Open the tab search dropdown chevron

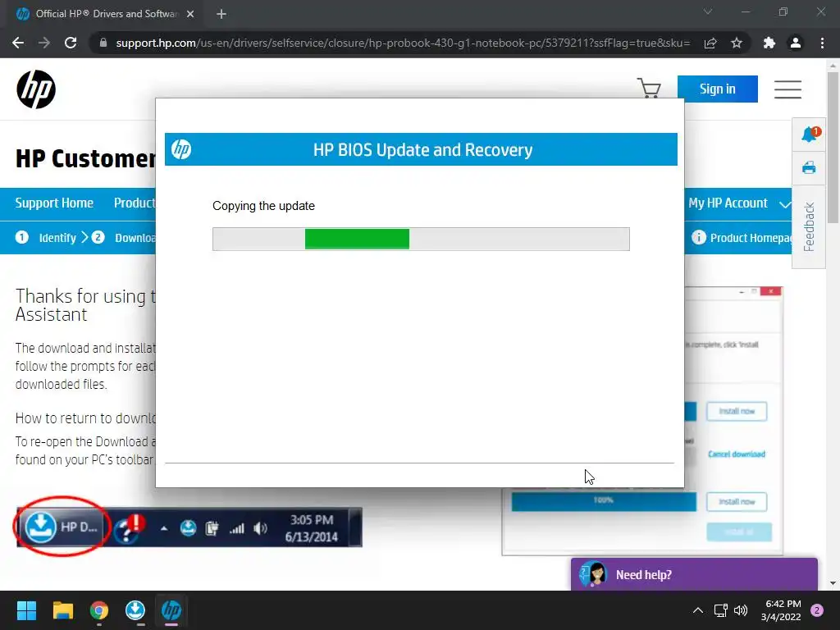(x=708, y=11)
